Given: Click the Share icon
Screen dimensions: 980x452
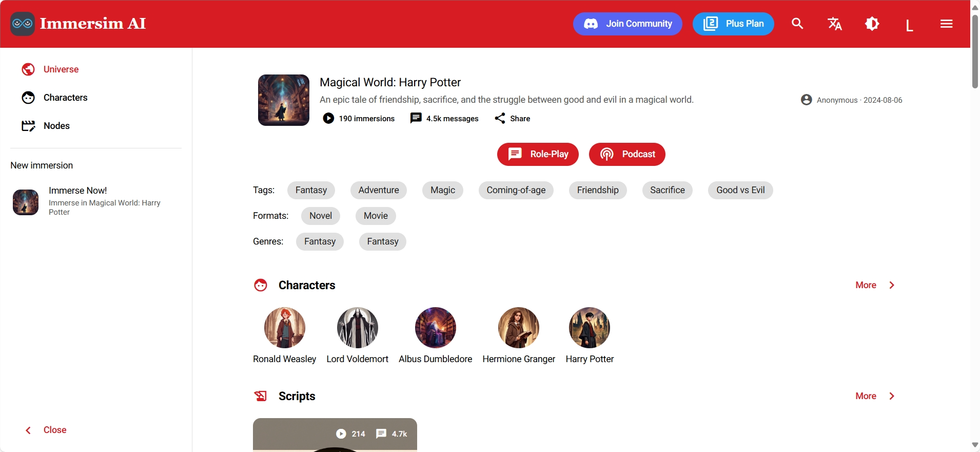Looking at the screenshot, I should click(x=500, y=119).
